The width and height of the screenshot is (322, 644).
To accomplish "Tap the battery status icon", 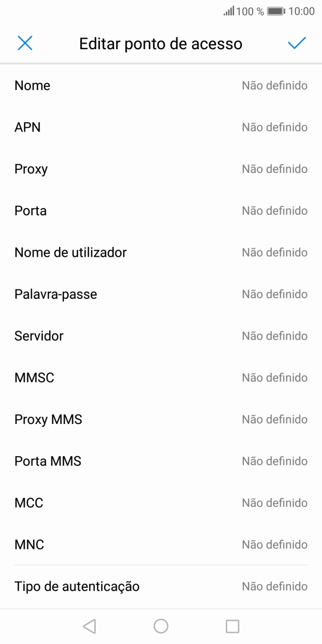I will point(277,11).
